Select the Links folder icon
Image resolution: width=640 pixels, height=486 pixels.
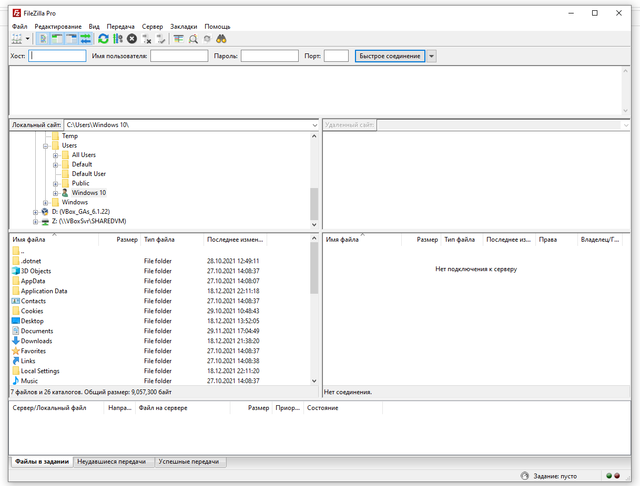(16, 361)
